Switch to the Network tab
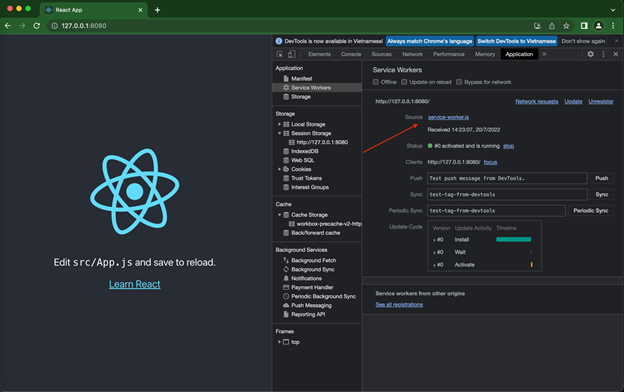624x392 pixels. pos(412,54)
